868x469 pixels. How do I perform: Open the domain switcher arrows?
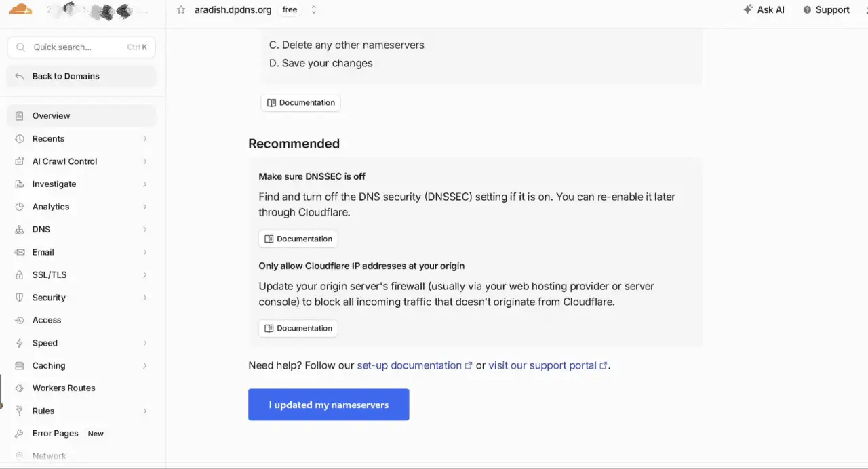[313, 9]
